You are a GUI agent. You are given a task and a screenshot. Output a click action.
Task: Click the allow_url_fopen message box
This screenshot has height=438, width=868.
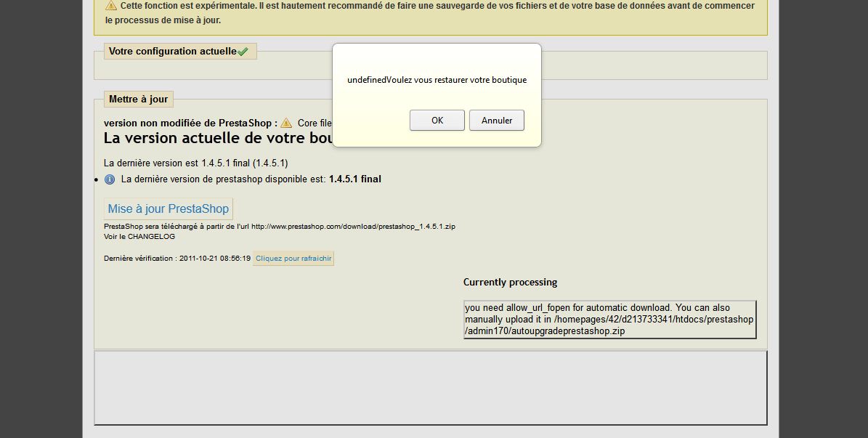click(609, 320)
